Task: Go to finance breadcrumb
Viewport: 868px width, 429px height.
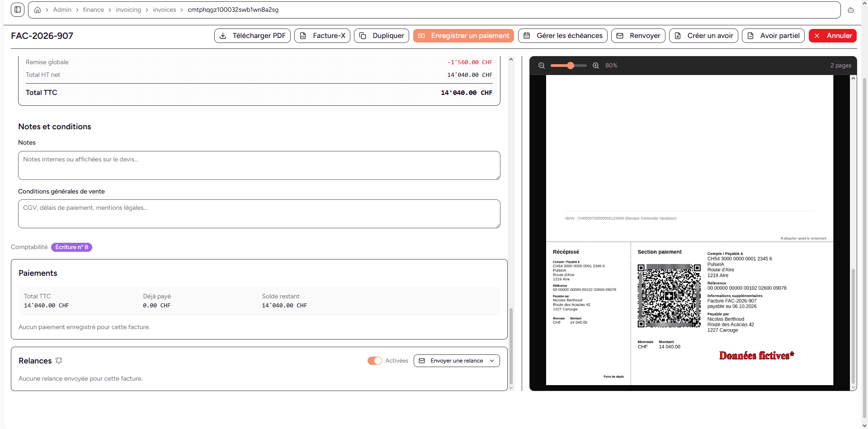Action: (94, 10)
